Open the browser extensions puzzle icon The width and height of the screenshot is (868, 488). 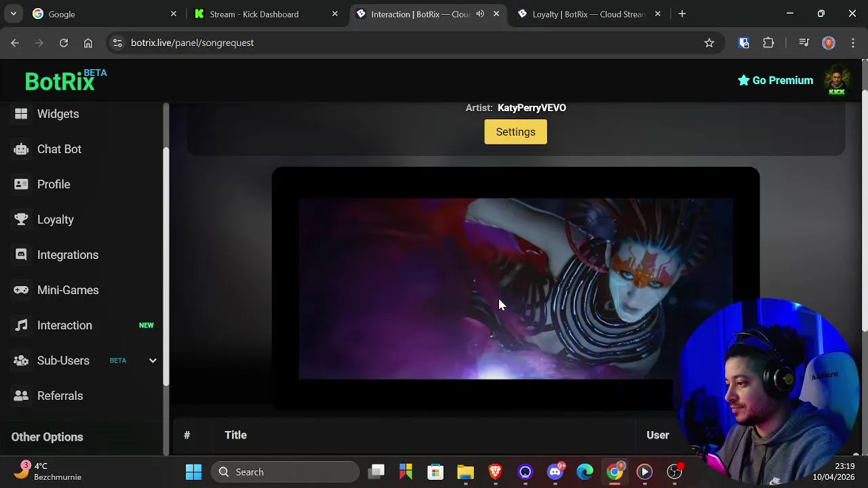coord(768,43)
